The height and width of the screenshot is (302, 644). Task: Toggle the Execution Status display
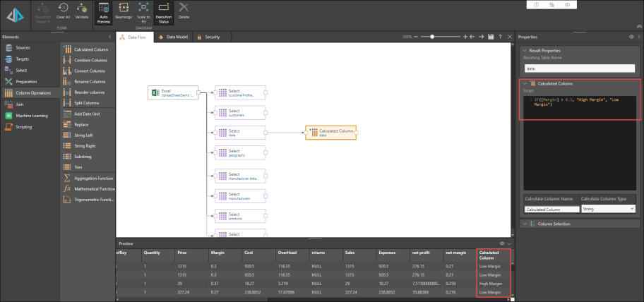pyautogui.click(x=163, y=10)
